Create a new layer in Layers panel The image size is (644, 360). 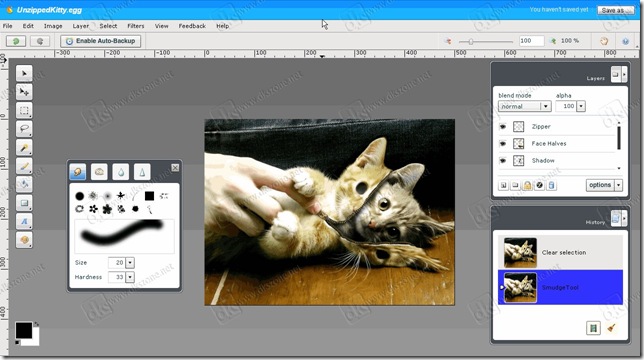coord(503,186)
